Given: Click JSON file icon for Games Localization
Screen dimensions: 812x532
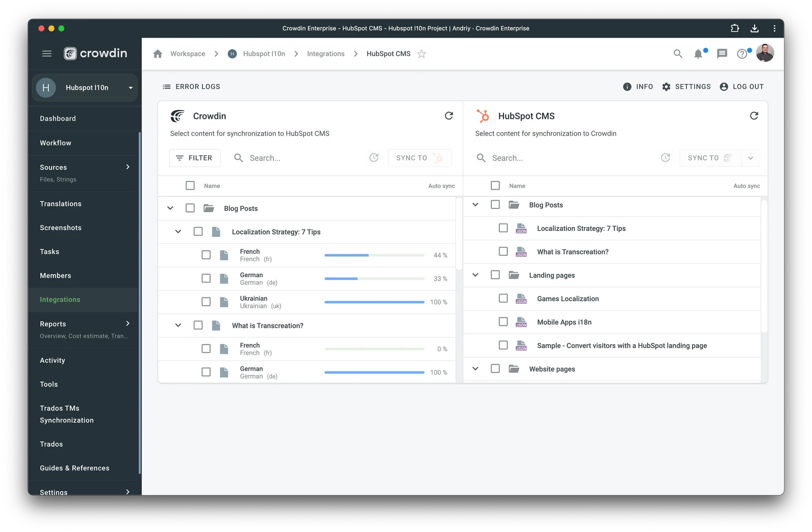Looking at the screenshot, I should pos(521,299).
